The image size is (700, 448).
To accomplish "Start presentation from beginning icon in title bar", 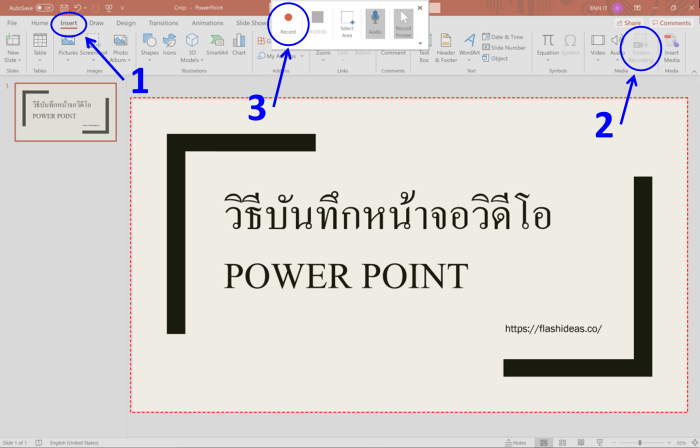I will [108, 8].
